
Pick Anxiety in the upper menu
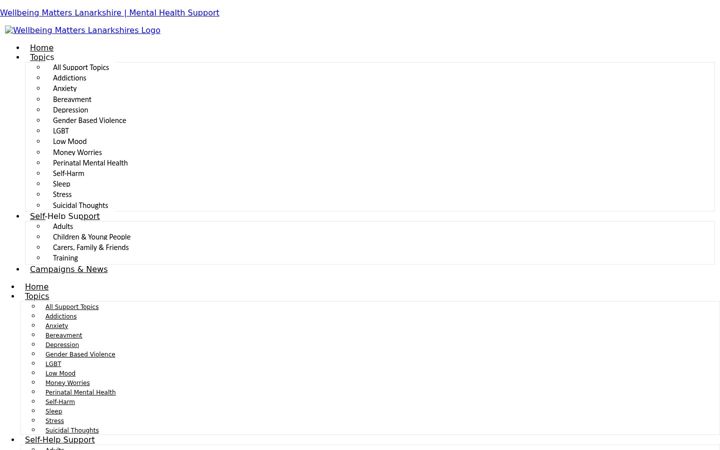(65, 89)
